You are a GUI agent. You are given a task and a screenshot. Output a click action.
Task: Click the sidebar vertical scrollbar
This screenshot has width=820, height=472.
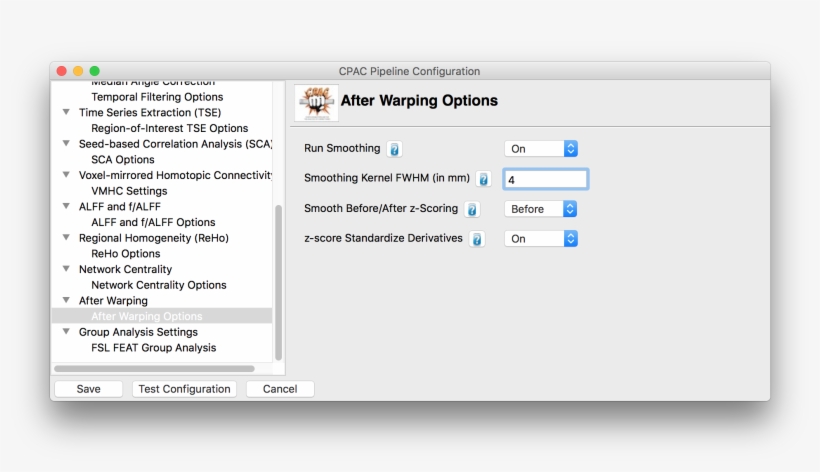(278, 282)
